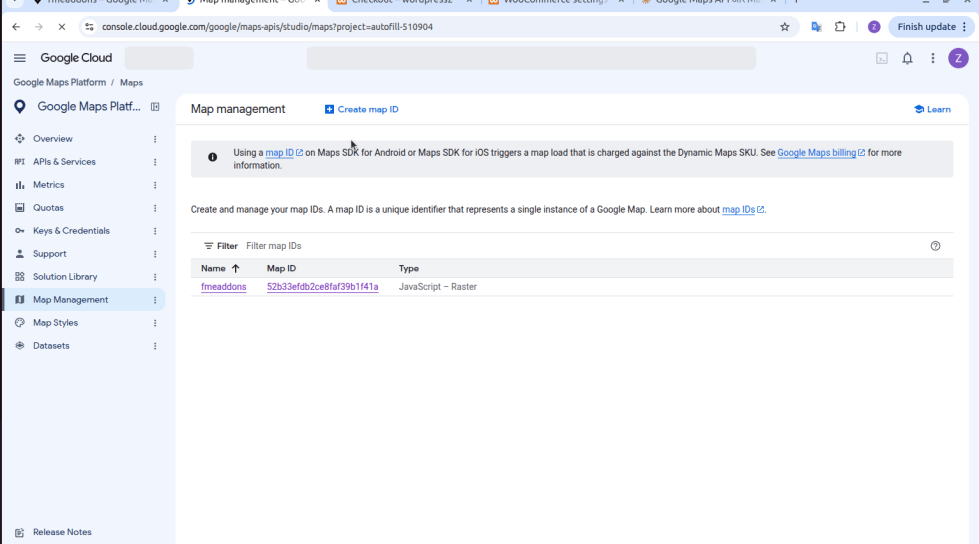Screen dimensions: 979x544
Task: Open the Google Maps billing link
Action: pyautogui.click(x=821, y=152)
